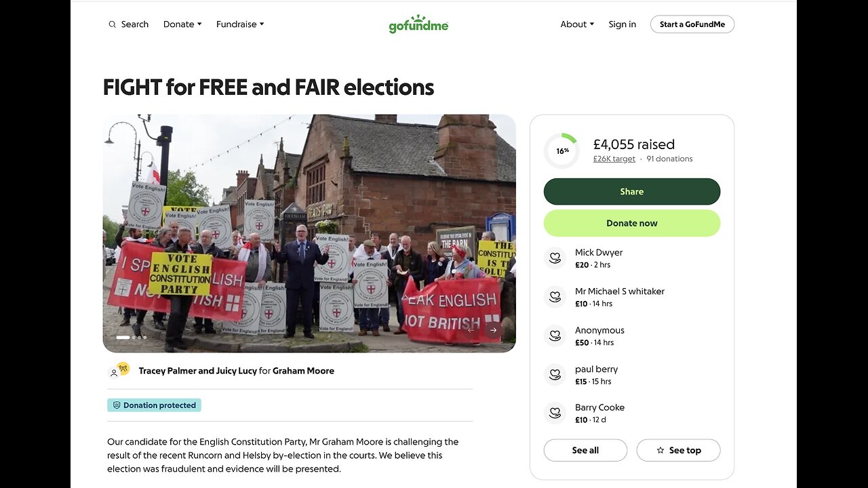Go to previous campaign photo arrow
868x488 pixels.
pyautogui.click(x=471, y=330)
